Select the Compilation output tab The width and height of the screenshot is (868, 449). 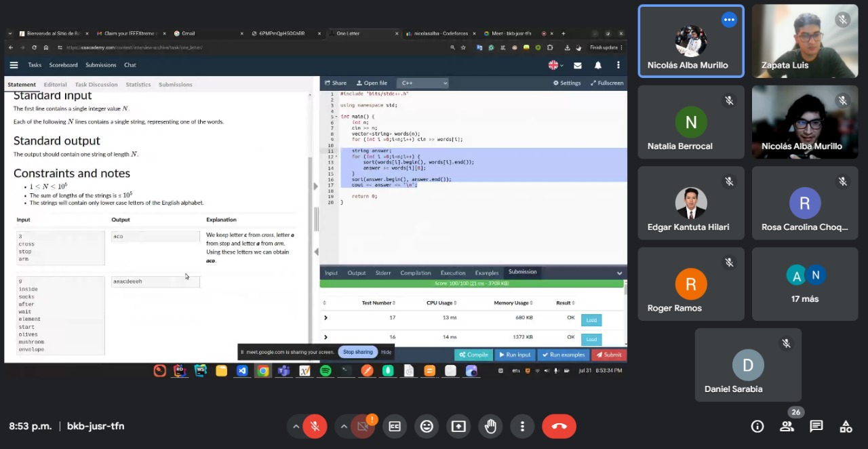(x=415, y=273)
